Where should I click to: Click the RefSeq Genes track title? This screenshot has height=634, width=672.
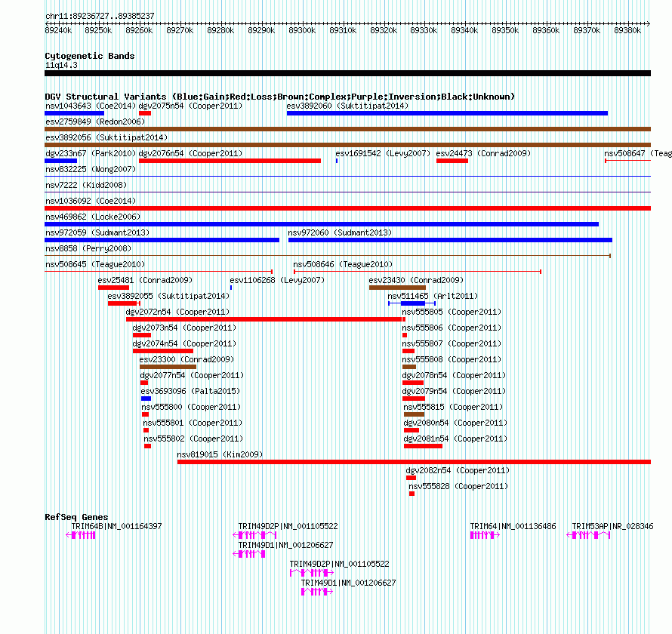click(76, 517)
